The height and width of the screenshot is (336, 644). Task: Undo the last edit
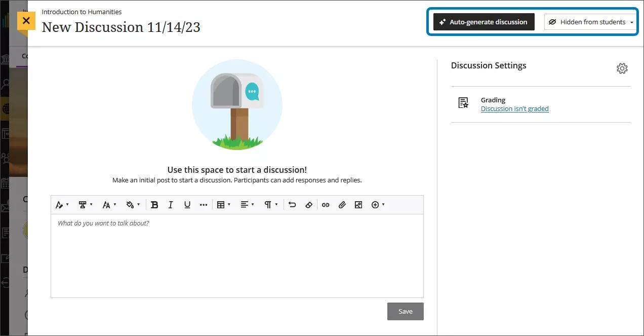(292, 204)
